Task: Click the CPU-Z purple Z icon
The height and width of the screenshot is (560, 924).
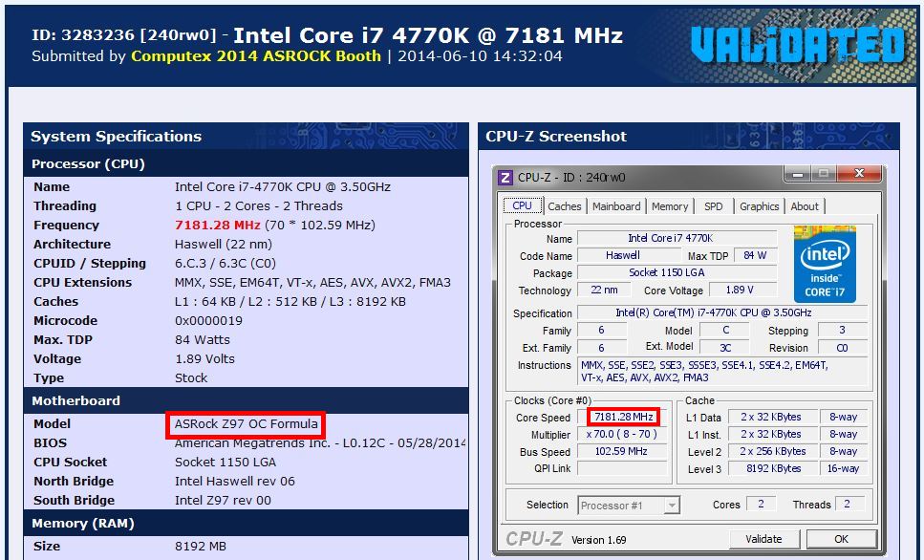Action: (x=505, y=178)
